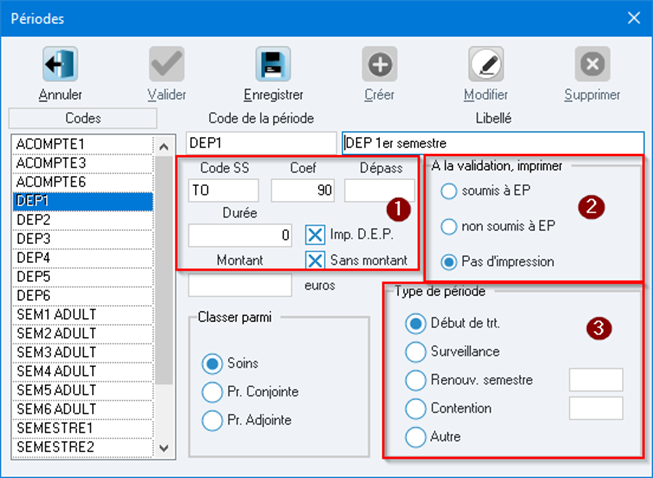Click the codes list scroll-up arrow
The height and width of the screenshot is (478, 653).
coord(164,147)
